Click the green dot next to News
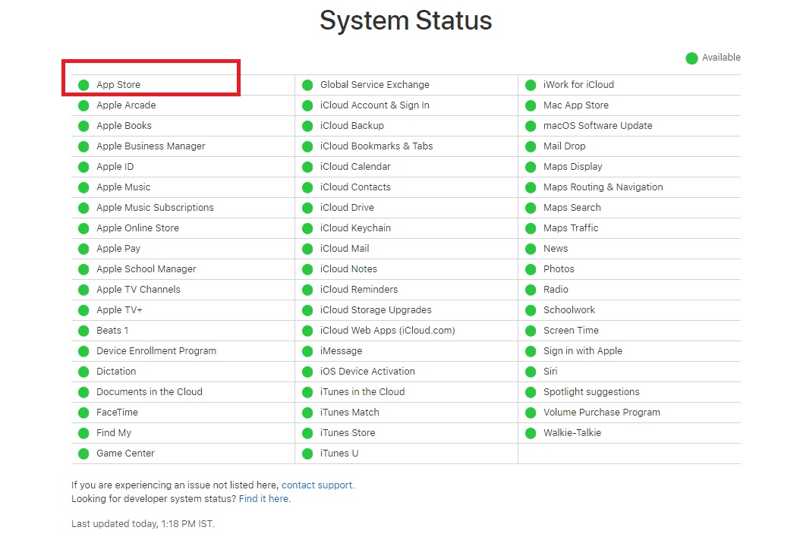800x543 pixels. click(x=531, y=249)
